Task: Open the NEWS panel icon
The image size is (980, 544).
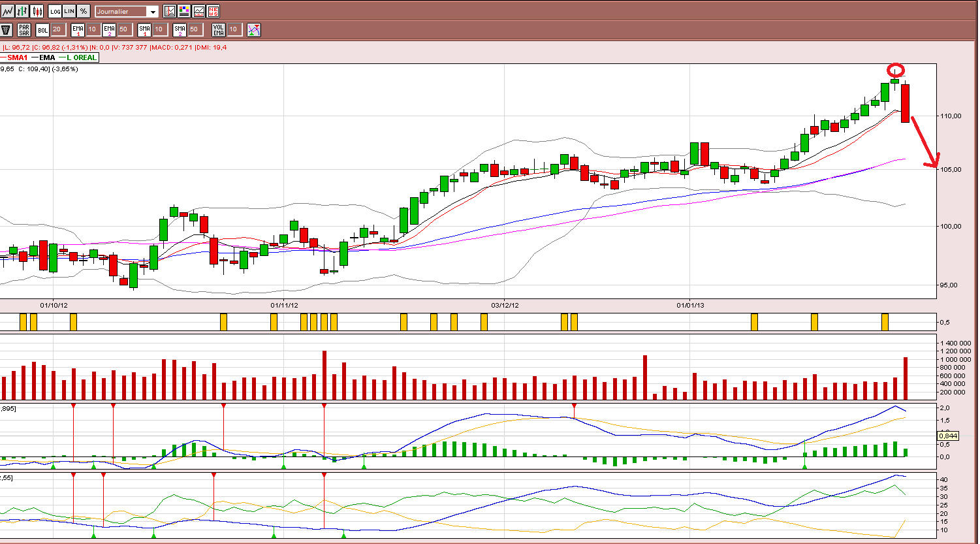Action: click(213, 11)
